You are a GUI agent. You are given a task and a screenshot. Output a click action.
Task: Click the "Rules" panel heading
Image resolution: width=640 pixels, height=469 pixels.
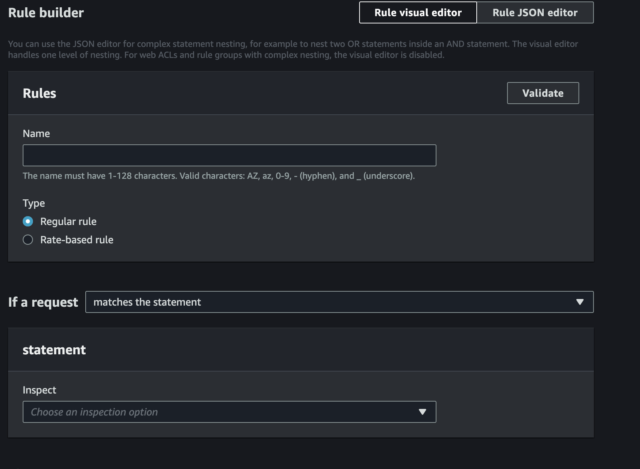click(39, 93)
